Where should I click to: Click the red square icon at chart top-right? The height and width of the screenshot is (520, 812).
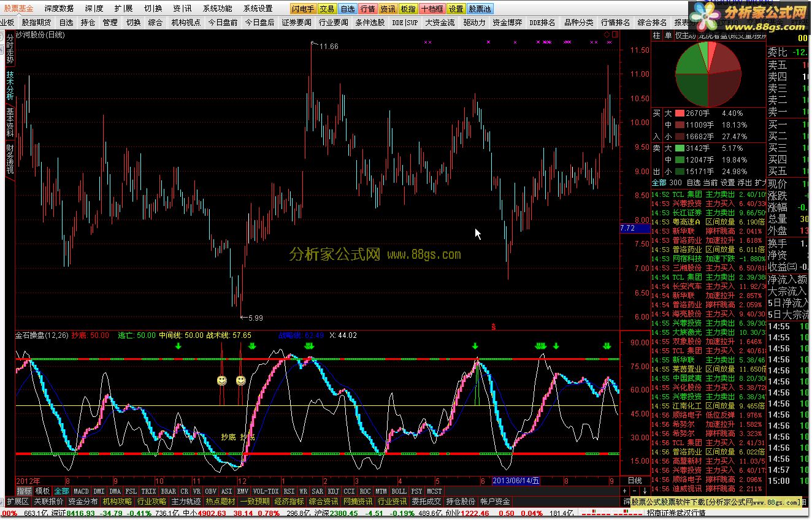(x=614, y=35)
